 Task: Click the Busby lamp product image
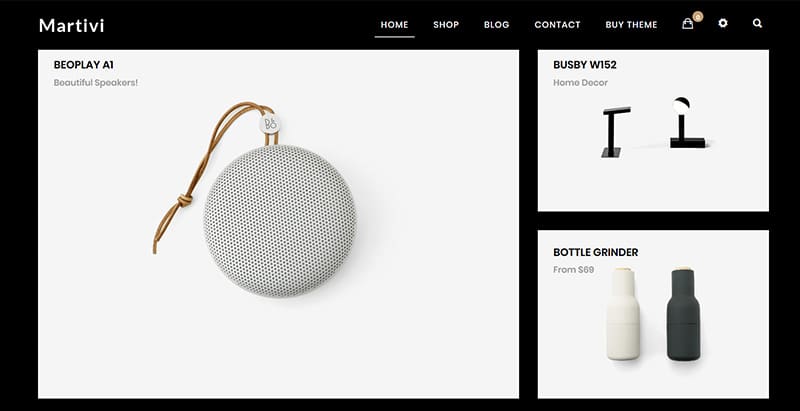point(655,127)
